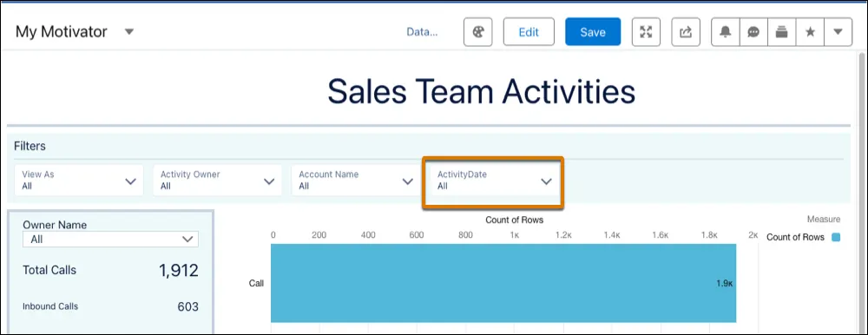
Task: Click the Filters section label
Action: point(30,147)
